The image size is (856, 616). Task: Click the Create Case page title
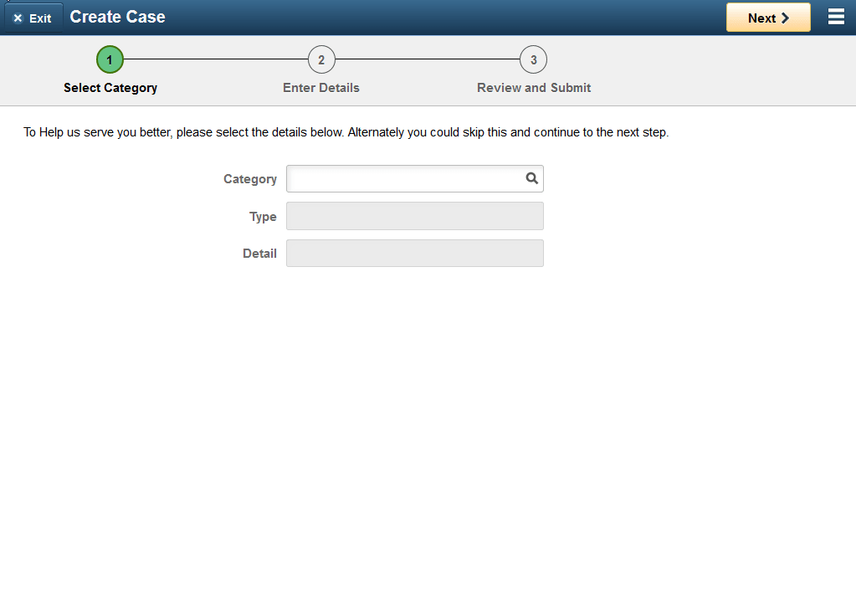pyautogui.click(x=117, y=16)
